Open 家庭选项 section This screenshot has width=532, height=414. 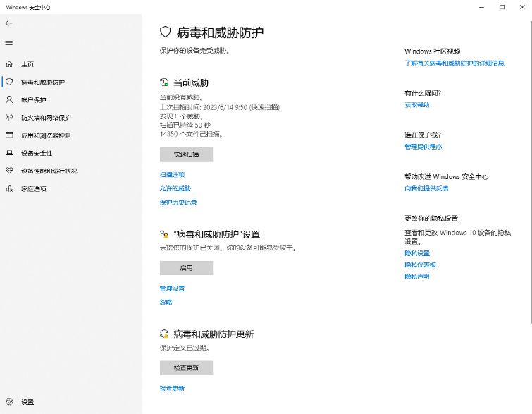[34, 188]
